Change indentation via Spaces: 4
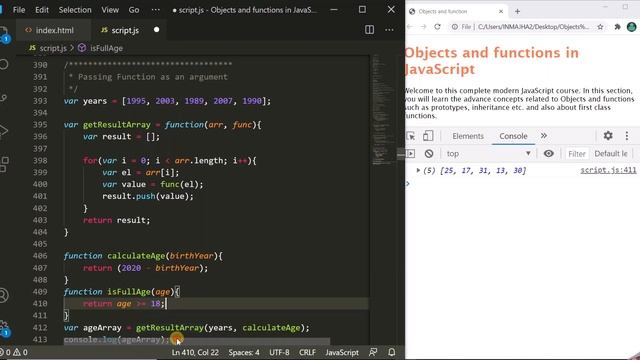640x360 pixels. (x=244, y=352)
